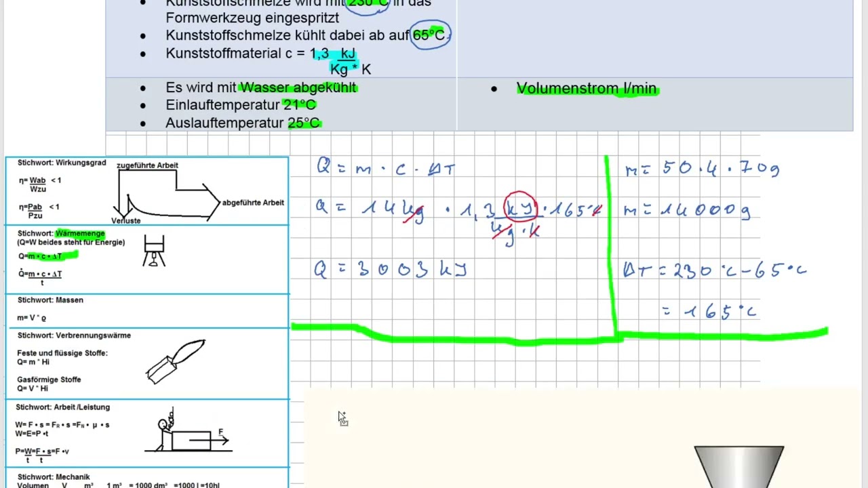Click handwritten 'm = 14000 g'
The height and width of the screenshot is (488, 868).
click(x=686, y=211)
